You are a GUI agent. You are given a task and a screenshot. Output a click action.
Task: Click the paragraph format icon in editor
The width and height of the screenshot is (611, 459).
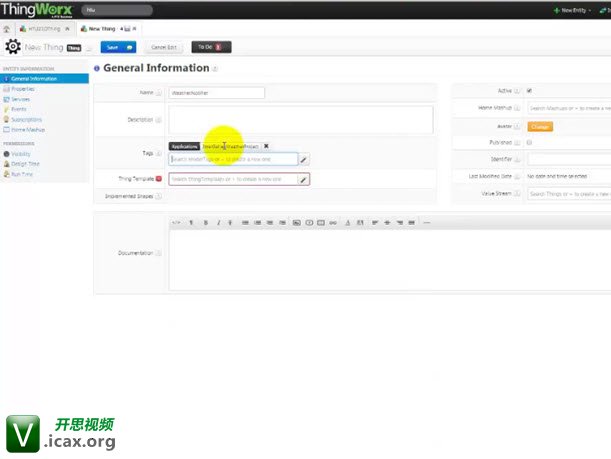[191, 223]
